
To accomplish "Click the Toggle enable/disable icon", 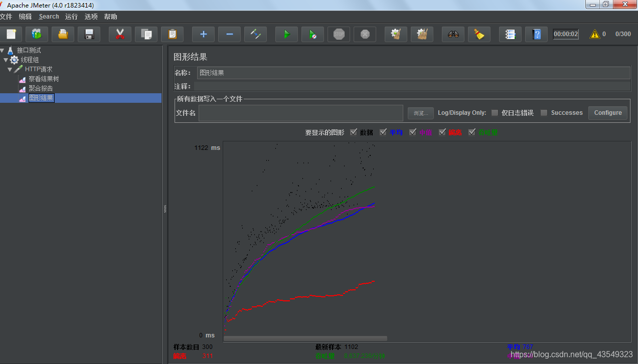I will [255, 34].
